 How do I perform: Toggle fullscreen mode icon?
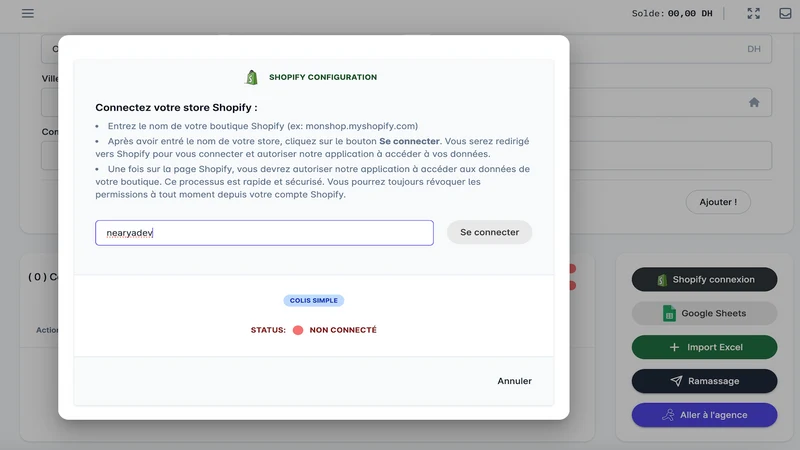(754, 13)
